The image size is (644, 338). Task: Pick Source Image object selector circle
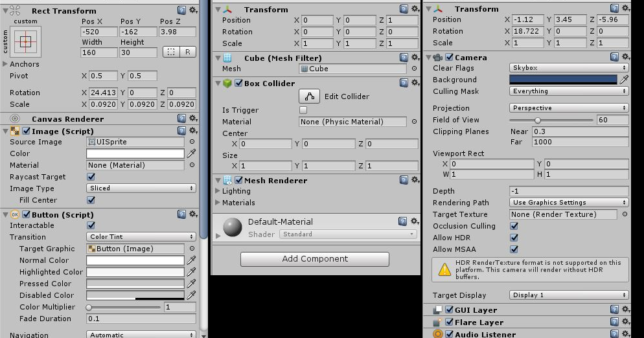point(192,142)
